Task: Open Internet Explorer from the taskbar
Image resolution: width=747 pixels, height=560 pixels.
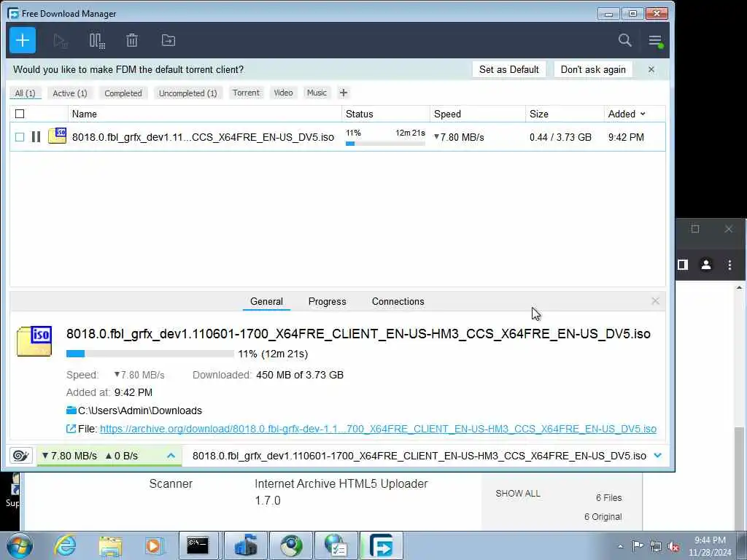Action: 65,545
